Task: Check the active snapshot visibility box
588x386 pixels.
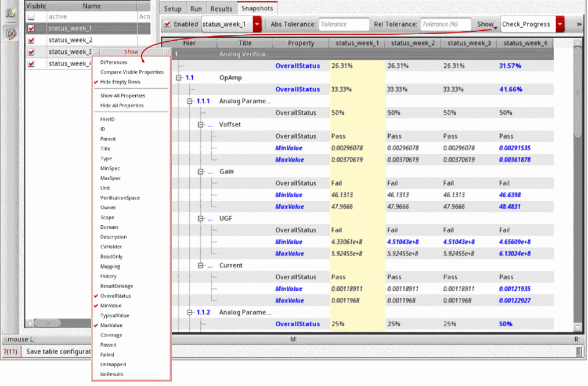Action: [31, 17]
